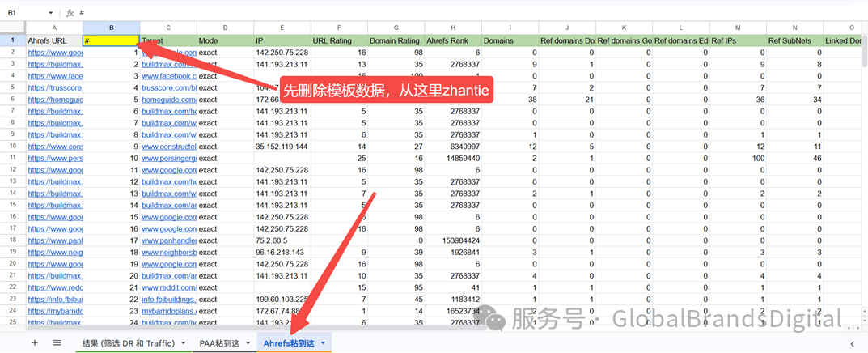
Task: Select column G header
Action: point(396,28)
